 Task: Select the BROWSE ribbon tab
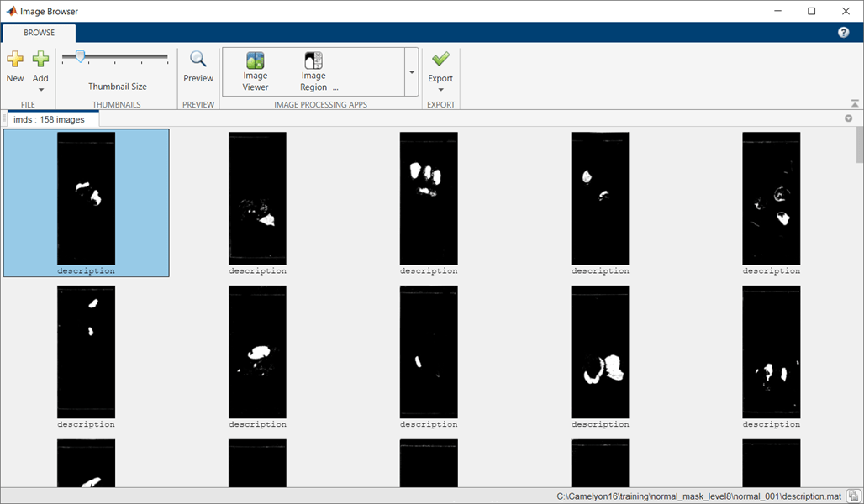click(40, 33)
